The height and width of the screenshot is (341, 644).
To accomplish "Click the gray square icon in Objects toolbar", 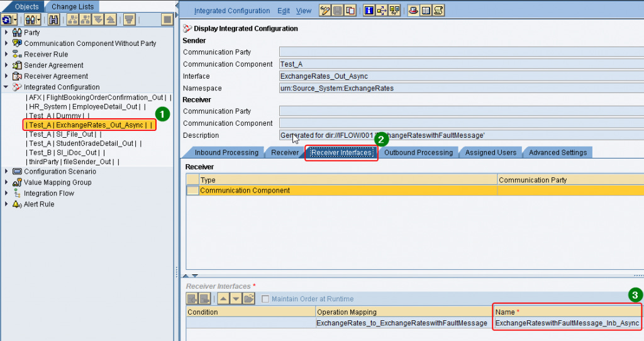I will click(x=167, y=20).
